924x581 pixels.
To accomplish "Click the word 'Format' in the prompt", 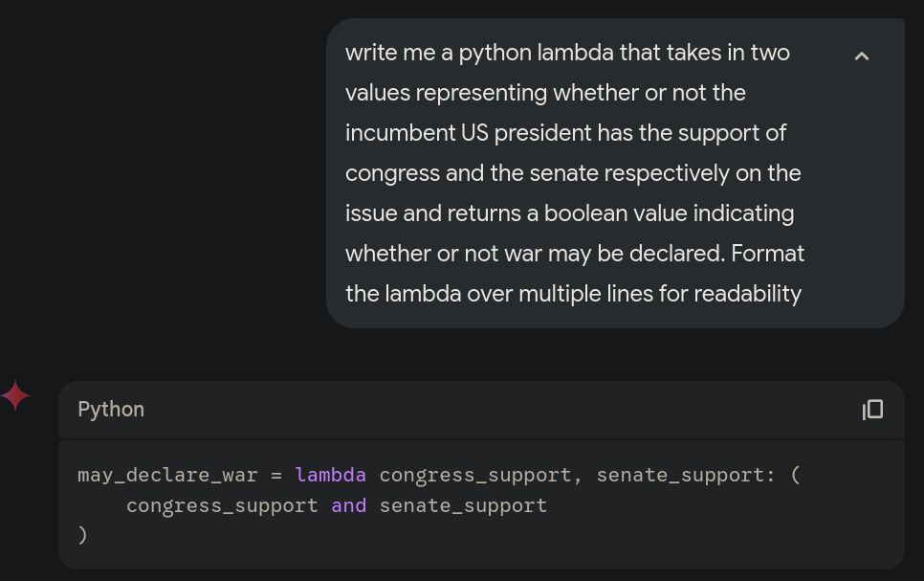I will coord(768,254).
